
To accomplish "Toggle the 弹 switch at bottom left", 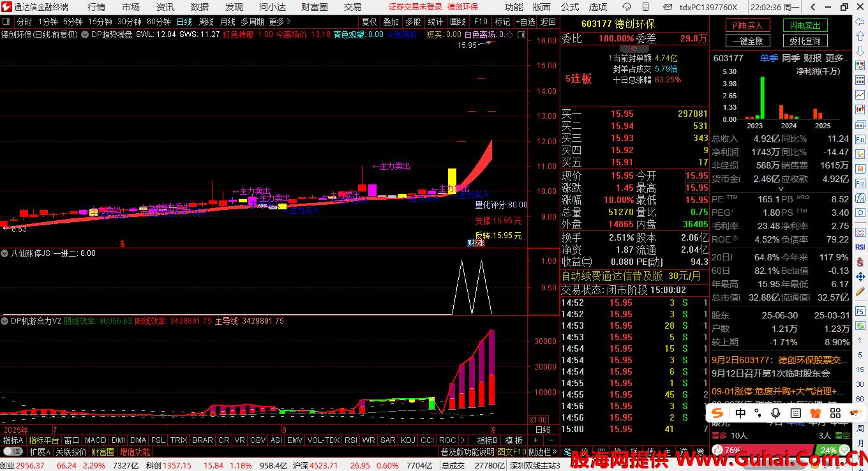I will point(12,452).
